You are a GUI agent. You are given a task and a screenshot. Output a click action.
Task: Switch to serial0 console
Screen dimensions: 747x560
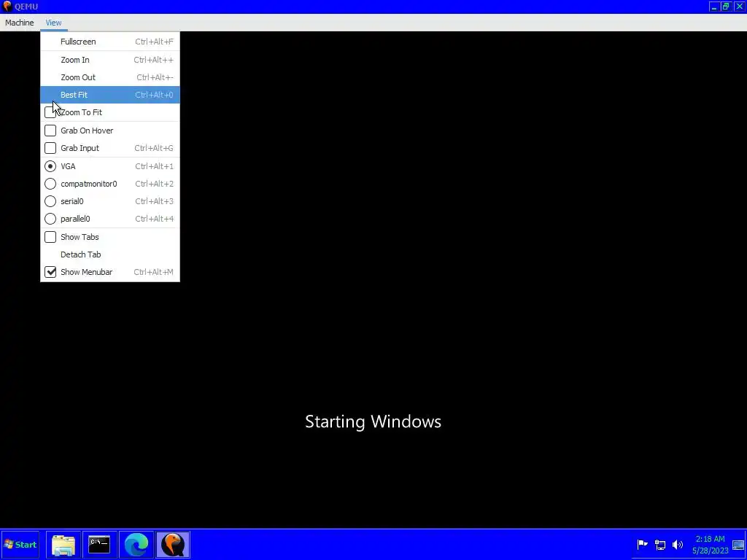[110, 201]
